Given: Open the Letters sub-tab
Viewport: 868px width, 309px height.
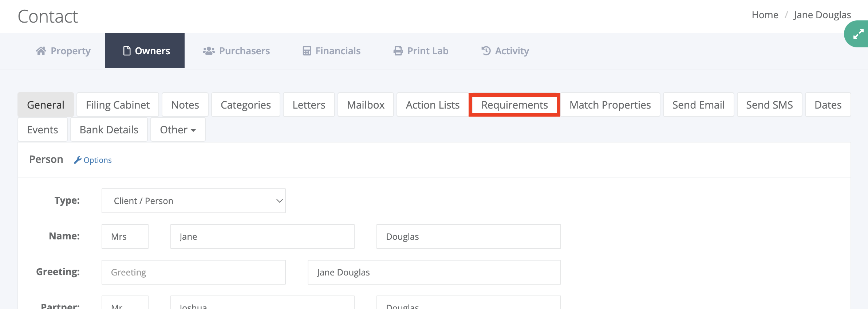Looking at the screenshot, I should pos(309,105).
